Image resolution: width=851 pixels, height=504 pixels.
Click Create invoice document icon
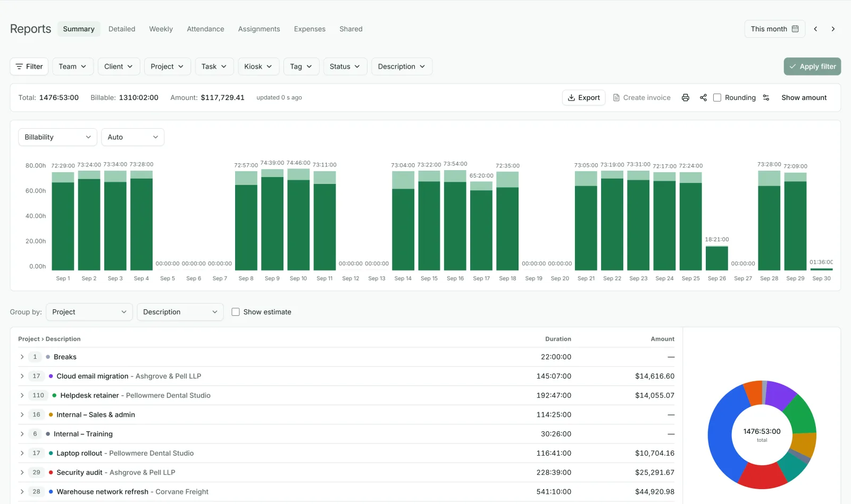616,98
